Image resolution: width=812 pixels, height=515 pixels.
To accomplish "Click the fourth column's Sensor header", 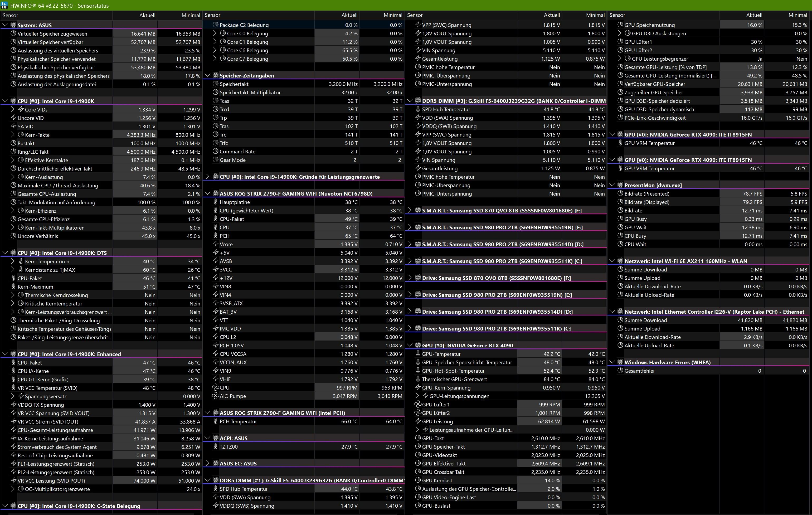I will click(663, 15).
